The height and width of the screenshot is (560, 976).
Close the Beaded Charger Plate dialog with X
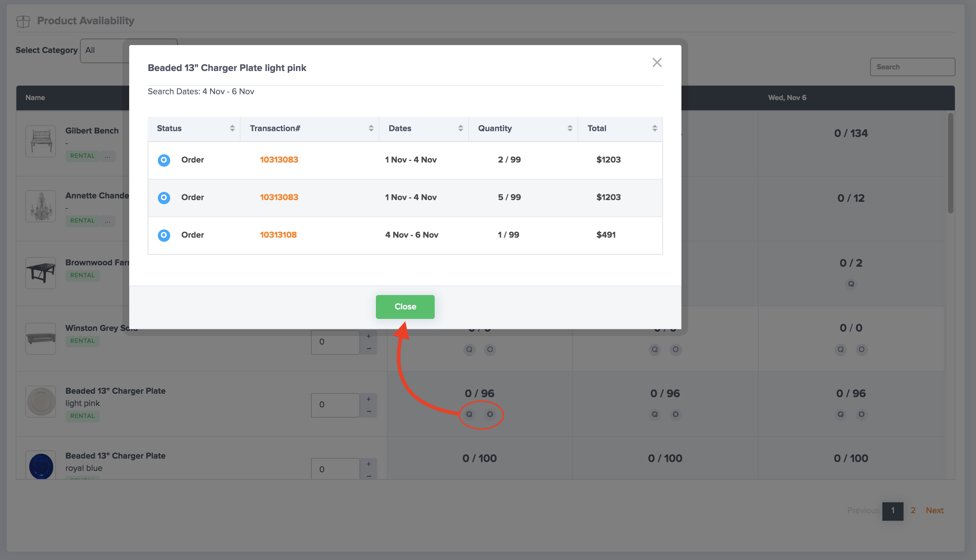tap(656, 62)
